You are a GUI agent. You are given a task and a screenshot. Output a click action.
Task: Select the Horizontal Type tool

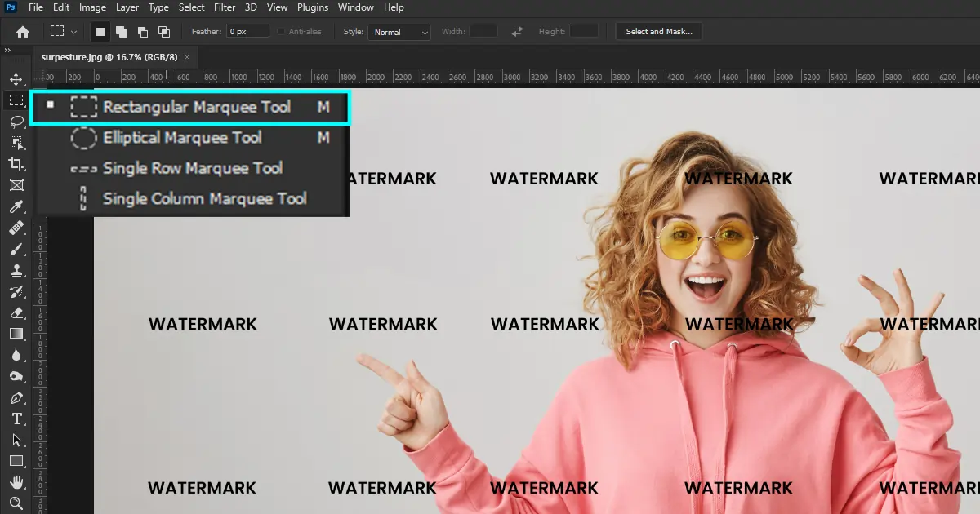click(16, 419)
